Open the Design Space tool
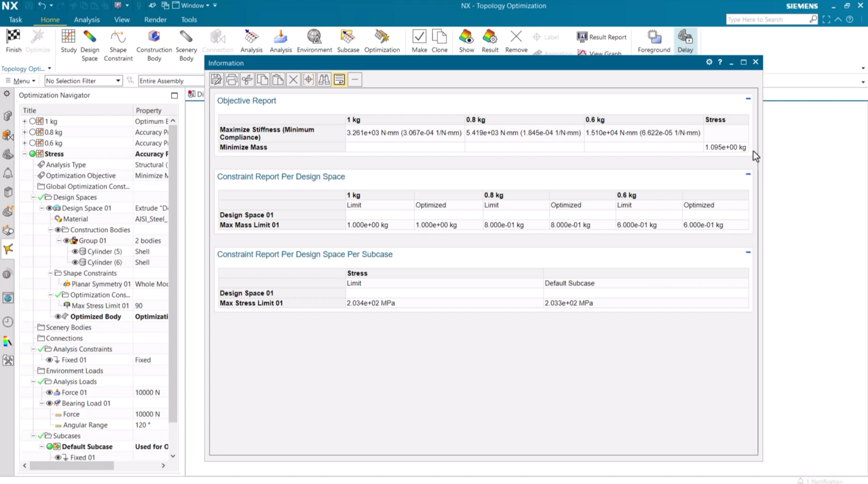Image resolution: width=868 pixels, height=484 pixels. [89, 37]
